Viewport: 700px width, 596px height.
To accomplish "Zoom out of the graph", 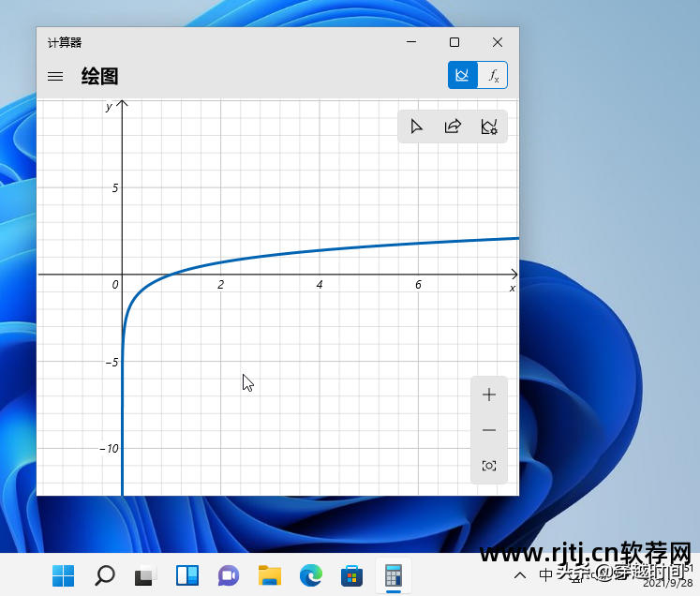I will pyautogui.click(x=489, y=430).
